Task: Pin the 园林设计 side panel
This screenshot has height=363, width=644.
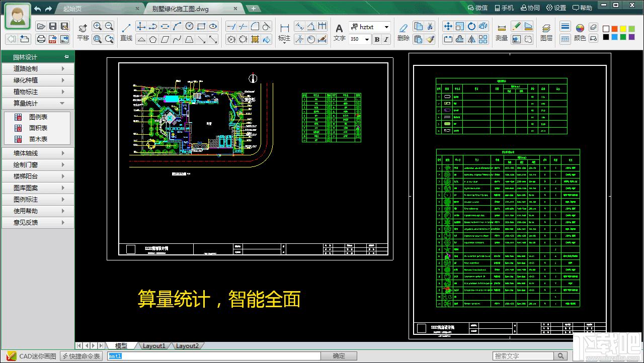Action: coord(66,57)
